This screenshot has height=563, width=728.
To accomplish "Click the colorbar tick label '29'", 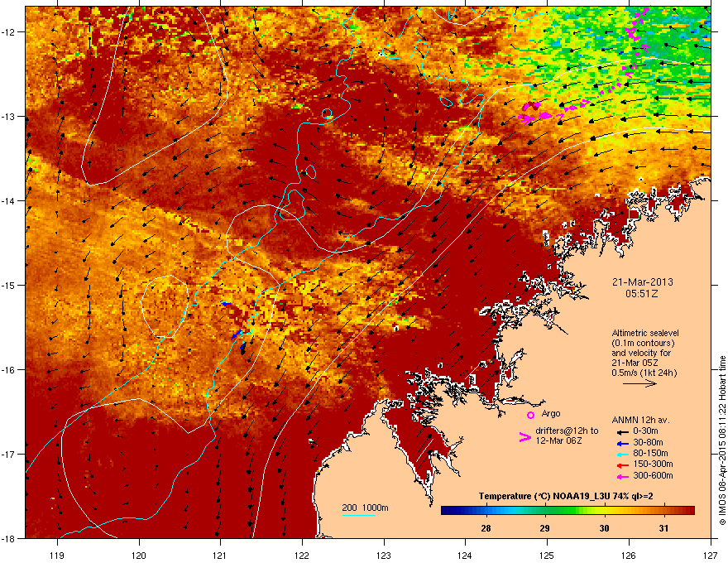I will (544, 528).
